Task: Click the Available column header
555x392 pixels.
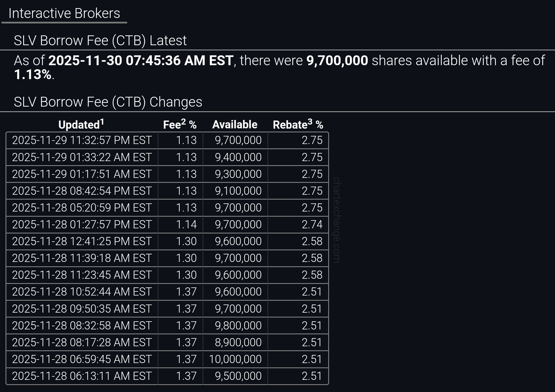Action: (x=235, y=125)
